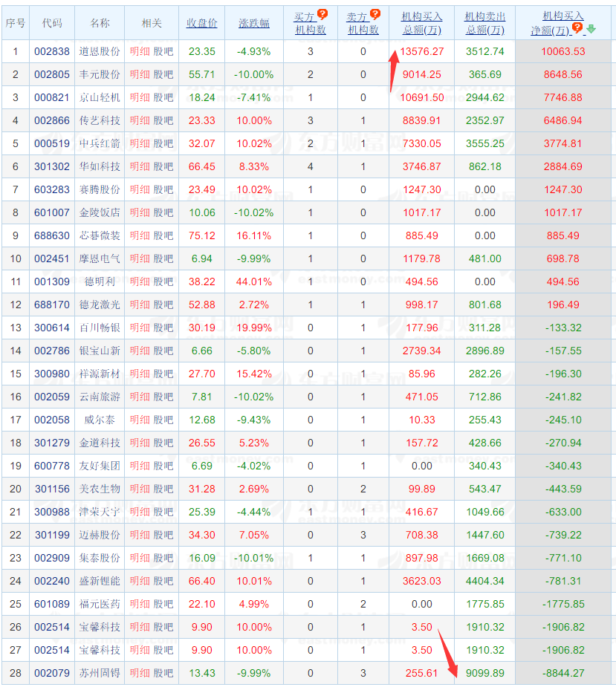Open 明细 for 001309 德明利

point(140,281)
